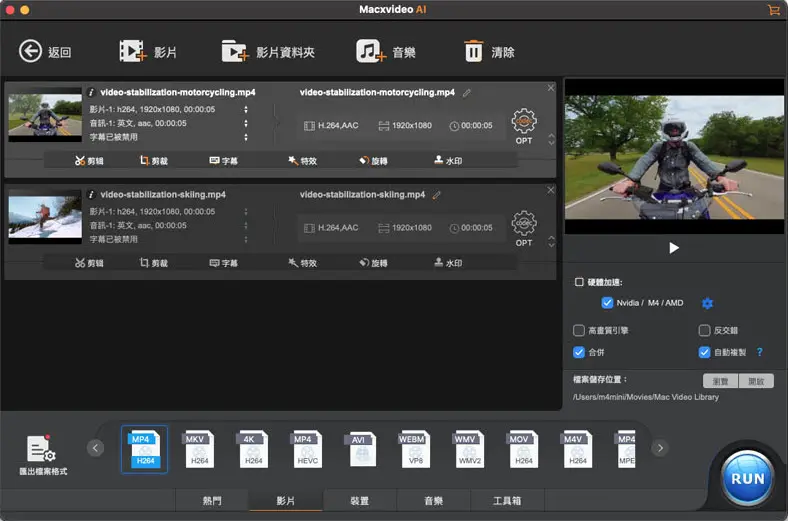Rename skiing output file with pencil icon

(437, 195)
